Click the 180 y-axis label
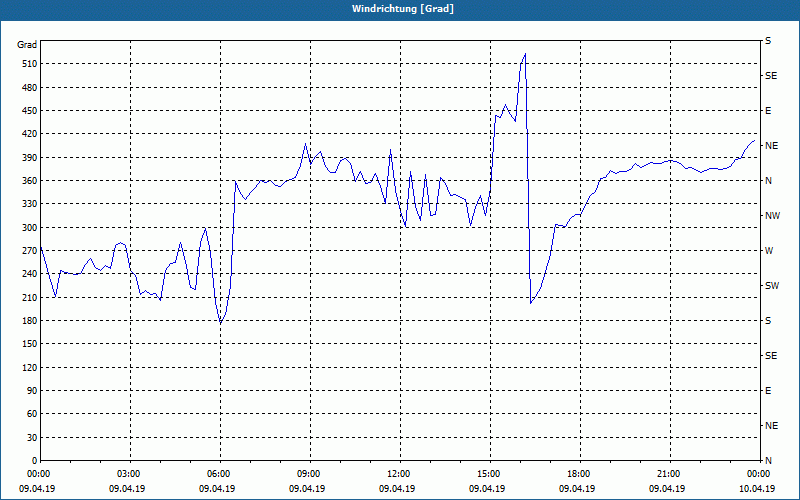 click(30, 321)
